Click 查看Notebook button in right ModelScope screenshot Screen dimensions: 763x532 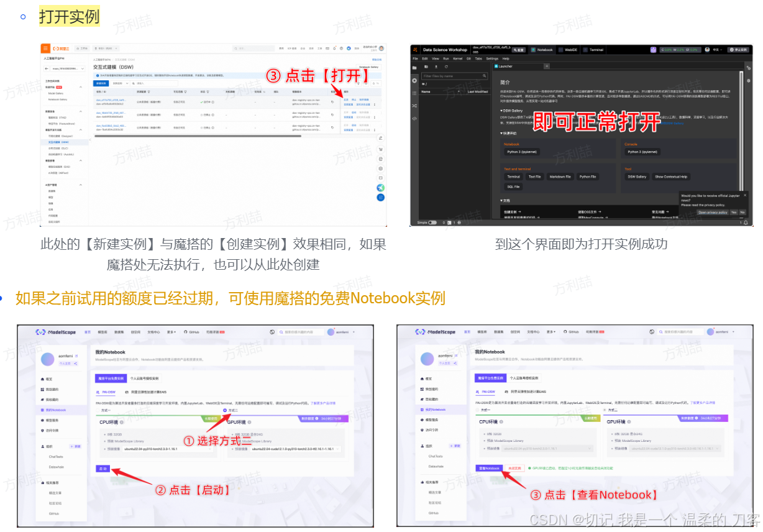[489, 468]
